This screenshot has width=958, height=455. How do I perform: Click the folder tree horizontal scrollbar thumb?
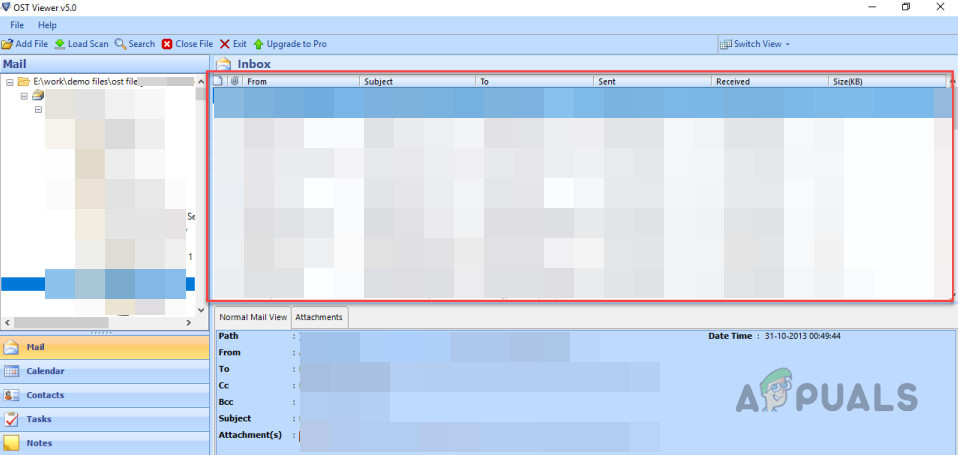tap(61, 322)
